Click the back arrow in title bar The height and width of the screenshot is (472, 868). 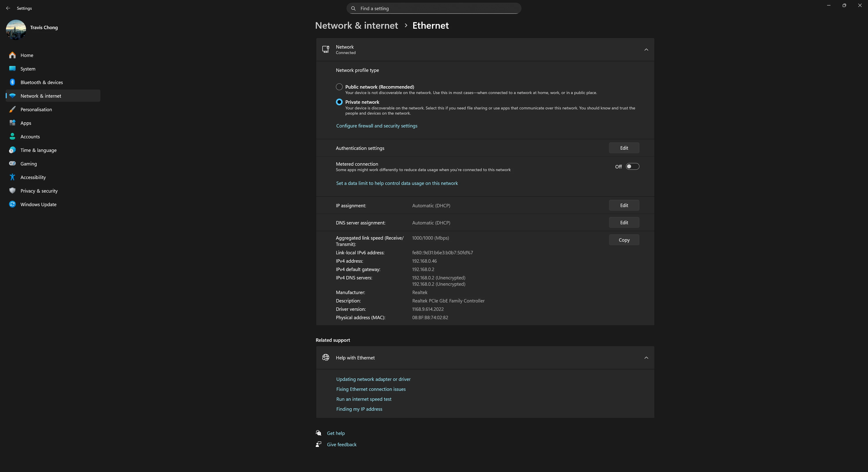8,8
